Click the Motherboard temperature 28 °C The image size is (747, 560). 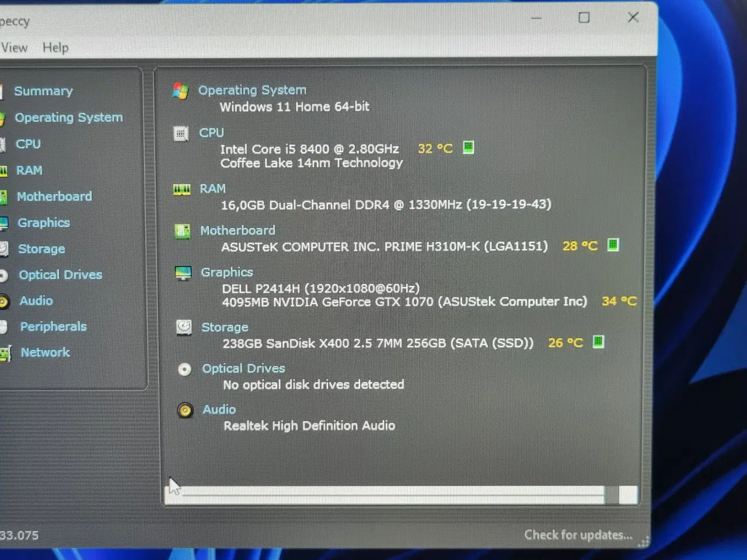(580, 246)
